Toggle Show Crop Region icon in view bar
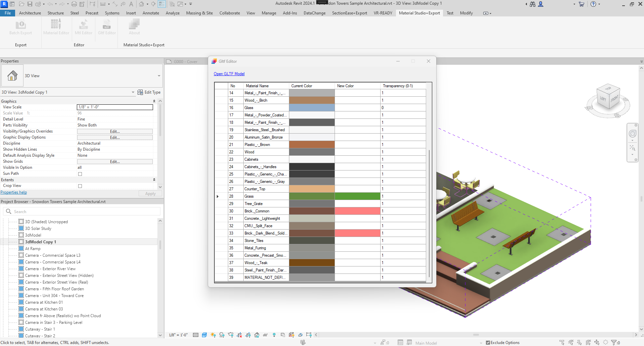Viewport: 644px width, 346px height. tap(248, 335)
